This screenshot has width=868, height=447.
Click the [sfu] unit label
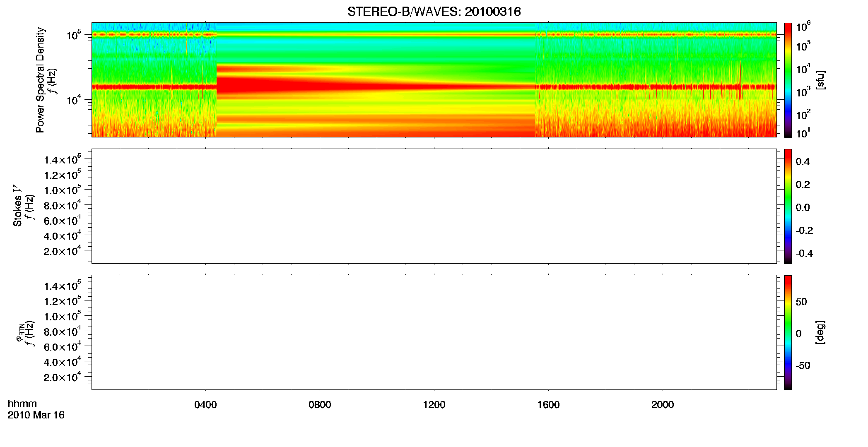[x=820, y=80]
